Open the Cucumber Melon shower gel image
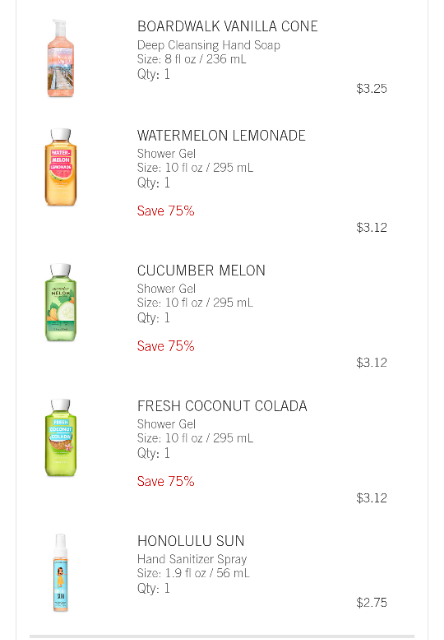444x640 pixels. point(60,302)
